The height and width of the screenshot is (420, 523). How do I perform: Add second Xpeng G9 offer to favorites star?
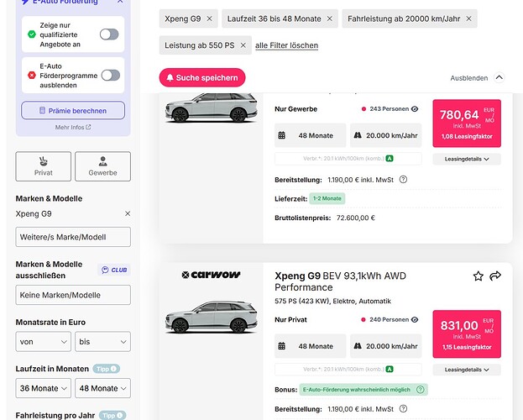[x=478, y=276]
